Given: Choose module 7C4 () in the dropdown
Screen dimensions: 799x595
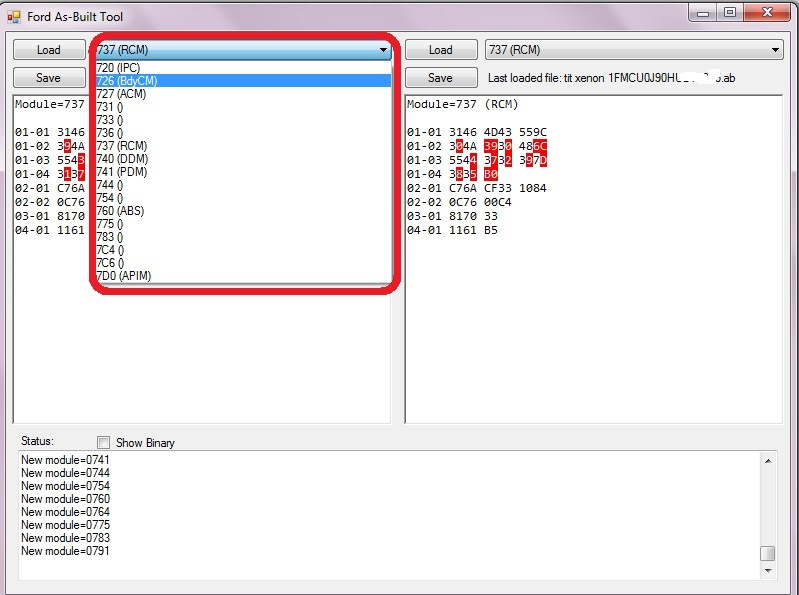Looking at the screenshot, I should pos(243,250).
